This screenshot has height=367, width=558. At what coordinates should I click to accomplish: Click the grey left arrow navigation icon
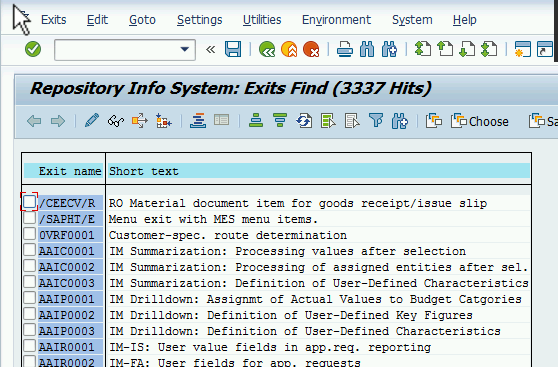point(34,121)
